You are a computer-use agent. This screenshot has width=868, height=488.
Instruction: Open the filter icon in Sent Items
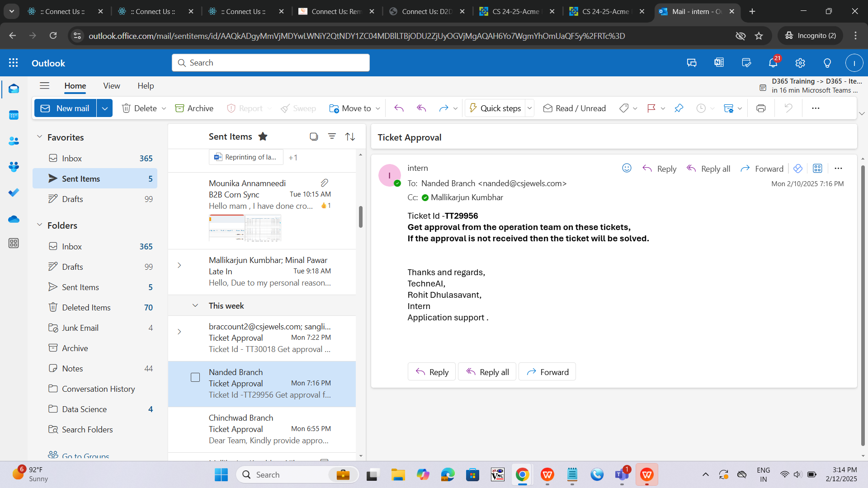332,136
